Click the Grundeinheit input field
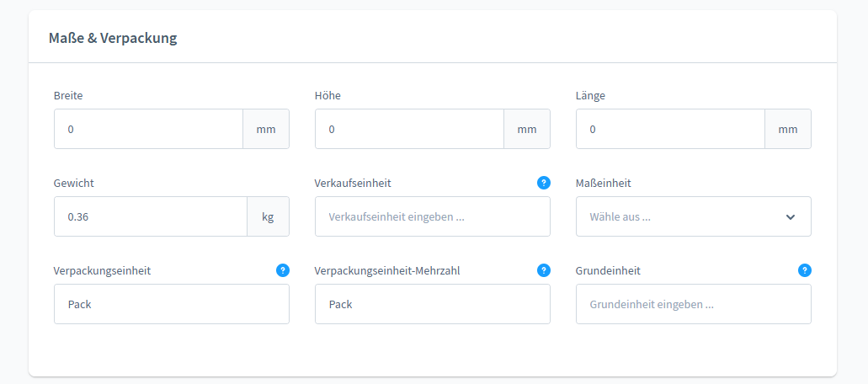This screenshot has height=384, width=868. (693, 304)
